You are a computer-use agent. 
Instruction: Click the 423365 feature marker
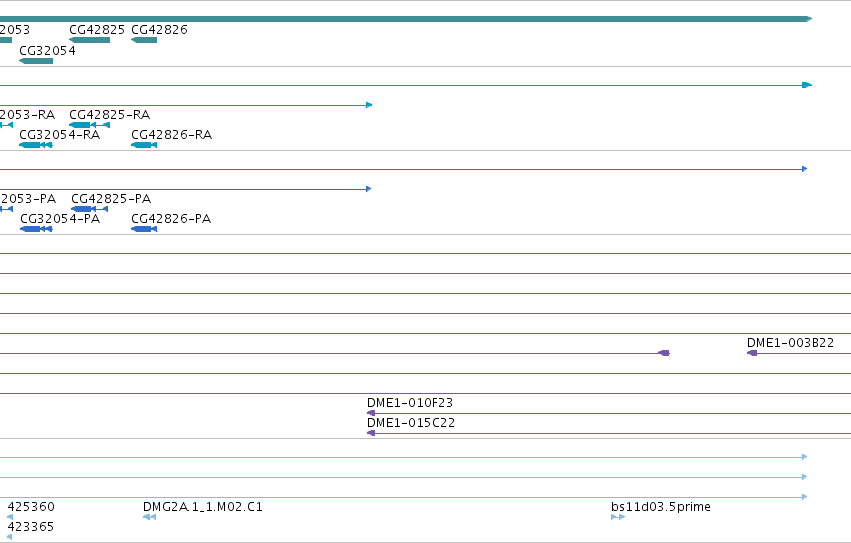[x=9, y=537]
